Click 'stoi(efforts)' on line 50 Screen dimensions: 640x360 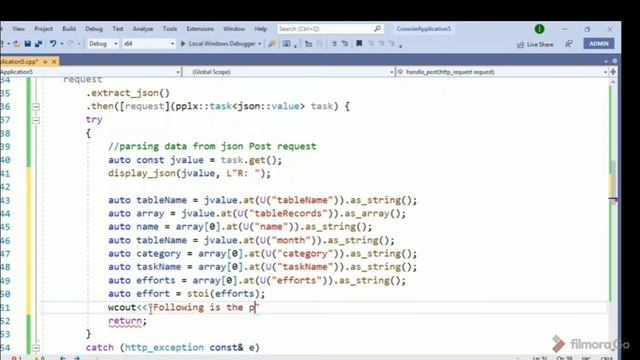coord(223,294)
